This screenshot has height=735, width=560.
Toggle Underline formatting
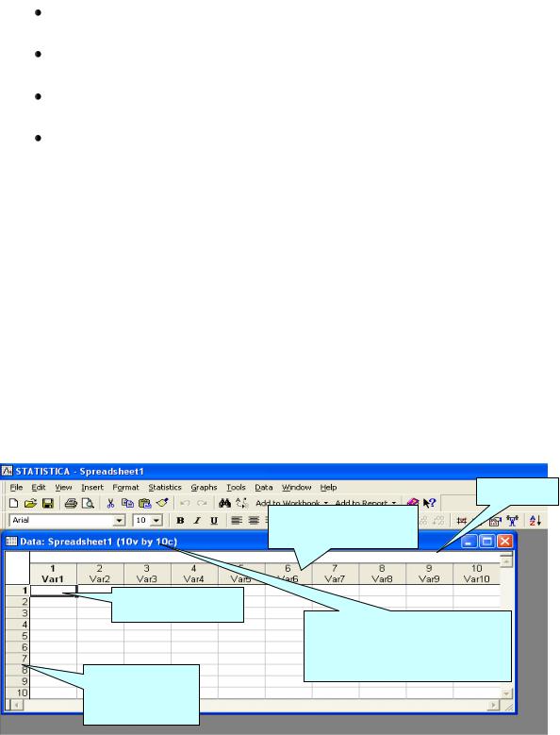click(x=214, y=520)
